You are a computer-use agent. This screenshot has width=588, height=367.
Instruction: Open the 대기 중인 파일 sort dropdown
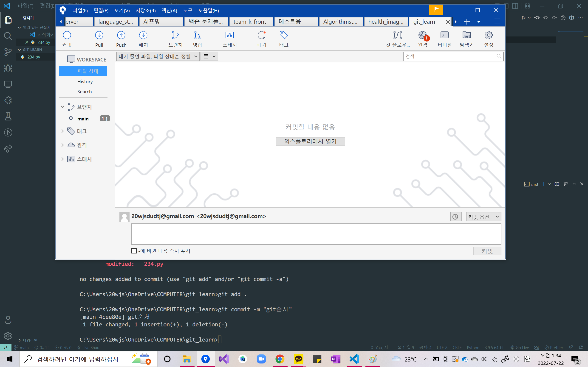[158, 57]
